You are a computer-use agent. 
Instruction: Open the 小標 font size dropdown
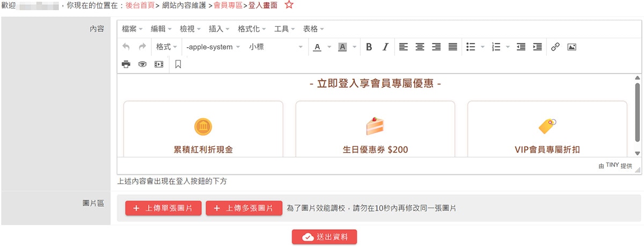click(x=275, y=47)
